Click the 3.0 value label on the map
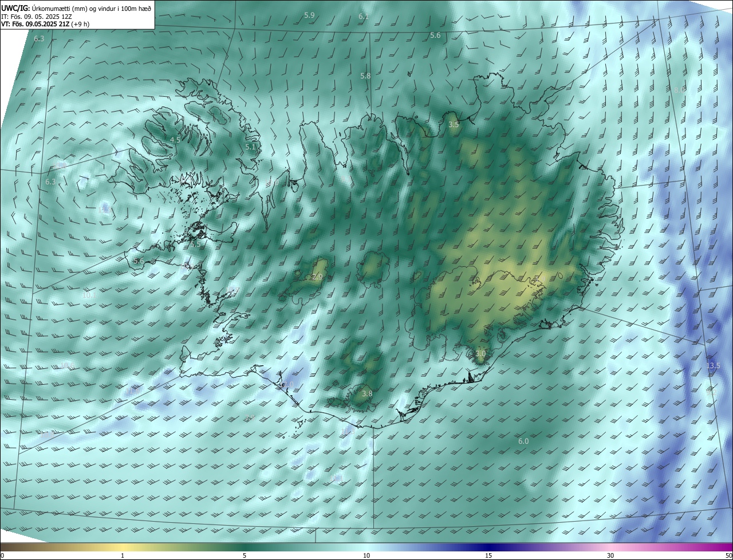Viewport: 733px width, 560px height. (x=480, y=354)
